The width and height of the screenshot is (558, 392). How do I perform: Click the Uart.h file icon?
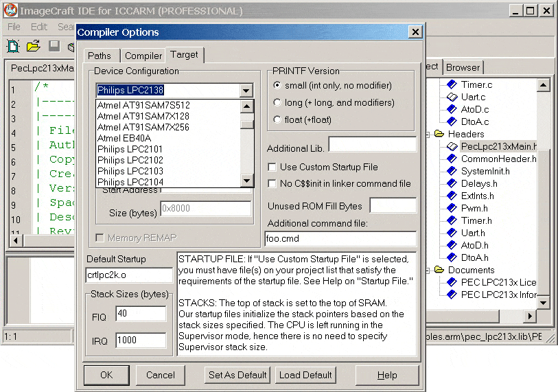click(452, 233)
